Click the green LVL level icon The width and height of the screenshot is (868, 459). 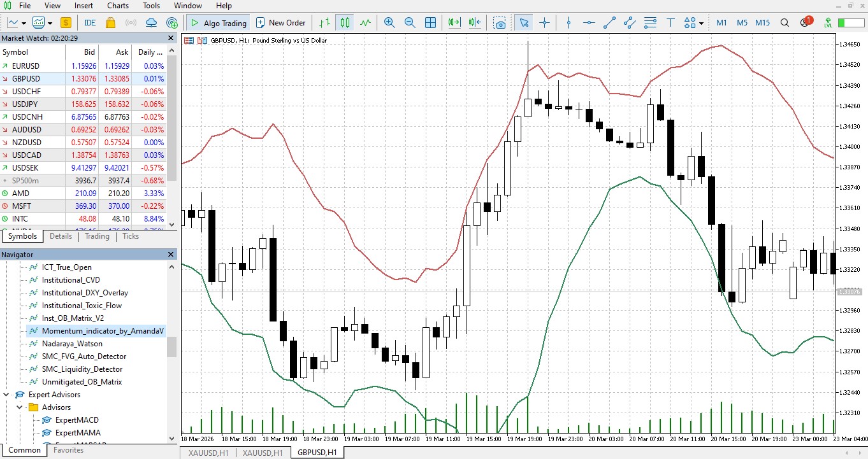(828, 23)
